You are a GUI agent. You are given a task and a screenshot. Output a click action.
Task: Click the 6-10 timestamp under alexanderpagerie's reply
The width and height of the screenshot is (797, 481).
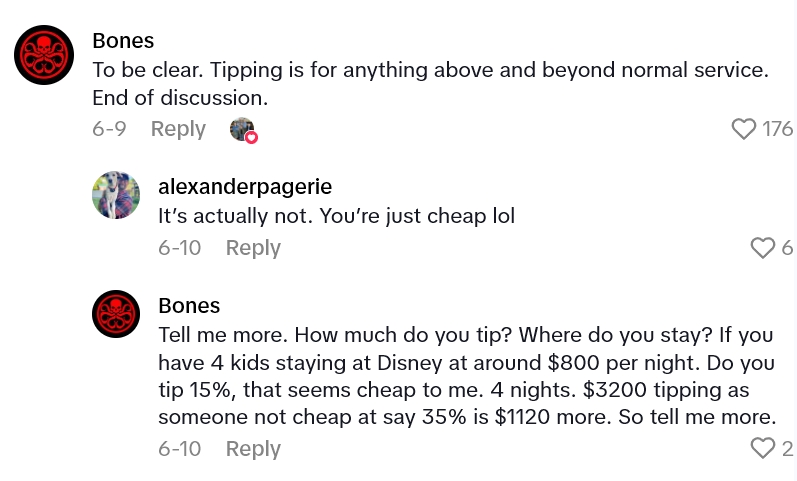(x=179, y=248)
